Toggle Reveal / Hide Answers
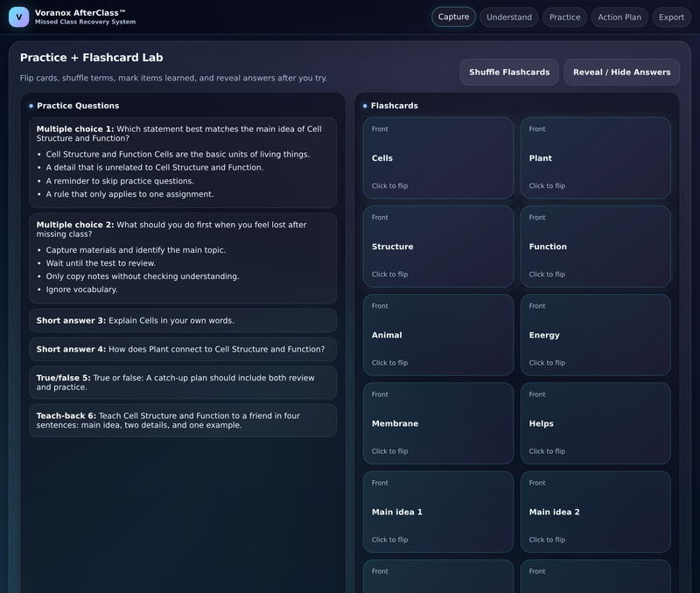This screenshot has width=700, height=593. pyautogui.click(x=621, y=72)
